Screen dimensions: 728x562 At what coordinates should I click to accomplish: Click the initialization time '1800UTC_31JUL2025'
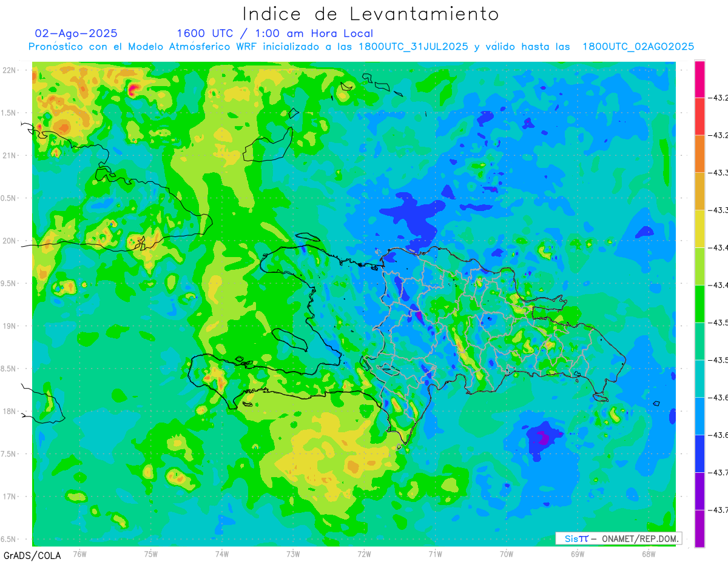point(413,47)
